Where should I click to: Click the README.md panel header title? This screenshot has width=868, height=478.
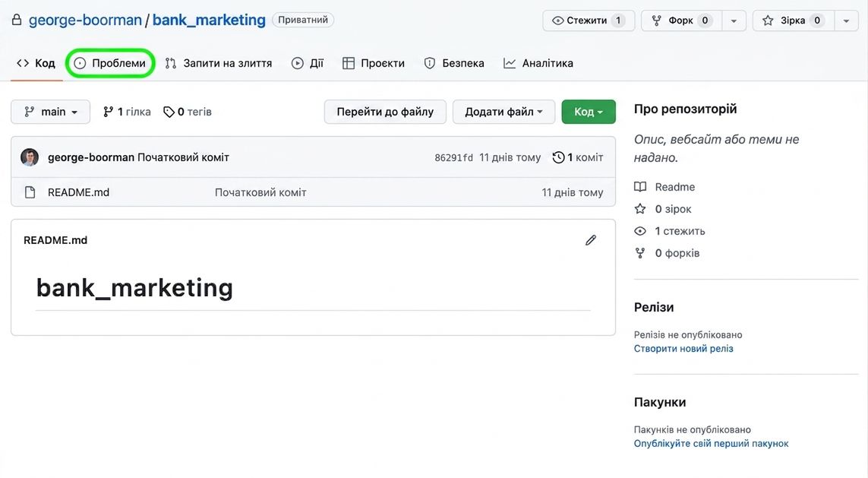[x=55, y=240]
